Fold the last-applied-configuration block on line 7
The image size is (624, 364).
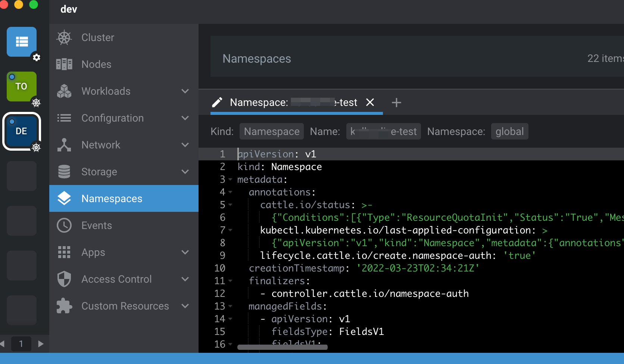click(230, 230)
